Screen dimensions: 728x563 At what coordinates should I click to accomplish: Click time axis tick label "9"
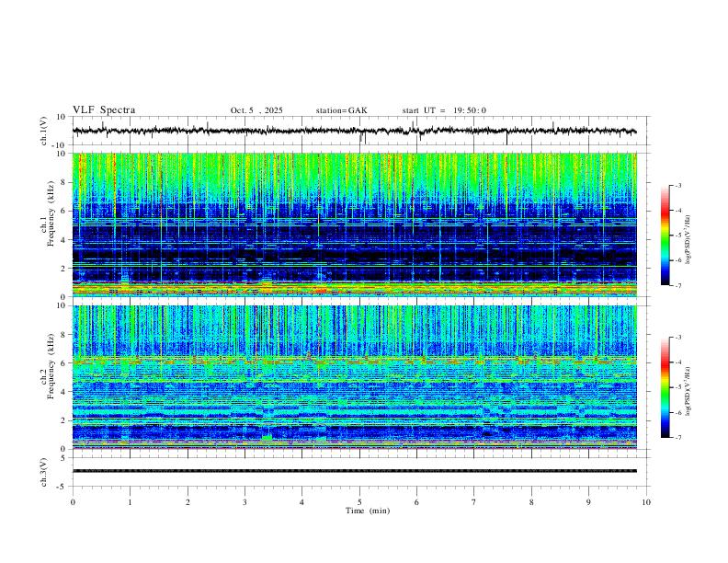point(588,502)
